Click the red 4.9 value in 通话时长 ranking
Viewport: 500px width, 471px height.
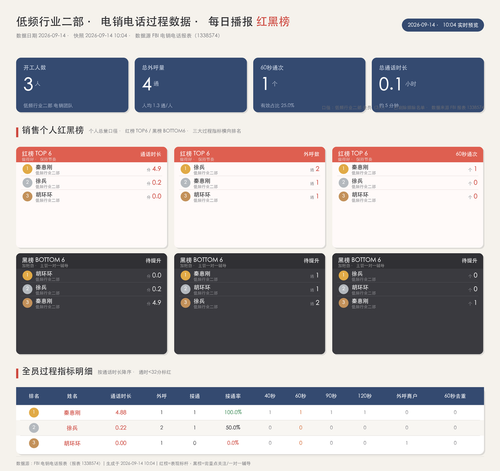click(x=157, y=169)
